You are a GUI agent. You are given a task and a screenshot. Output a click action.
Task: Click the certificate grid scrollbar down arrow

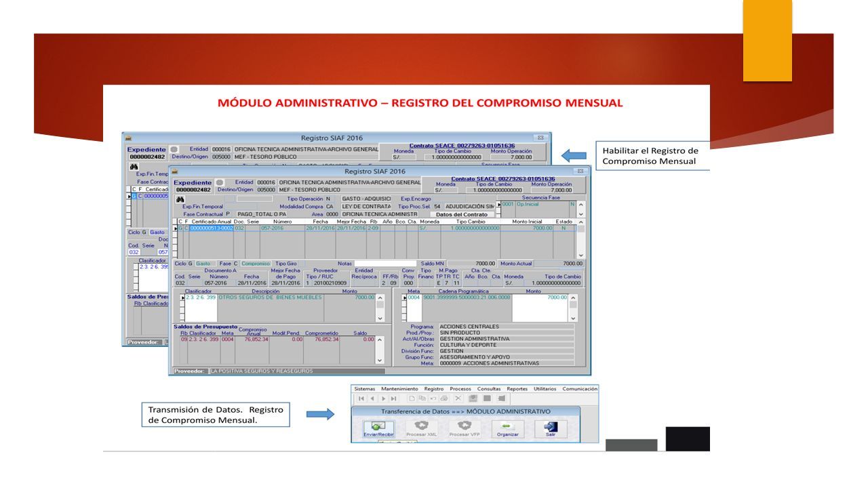pyautogui.click(x=580, y=256)
